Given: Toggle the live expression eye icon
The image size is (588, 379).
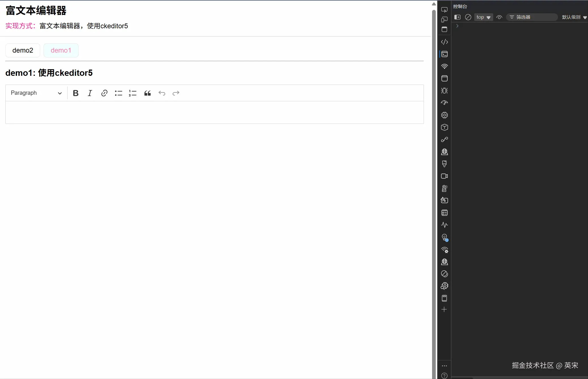Looking at the screenshot, I should tap(499, 17).
